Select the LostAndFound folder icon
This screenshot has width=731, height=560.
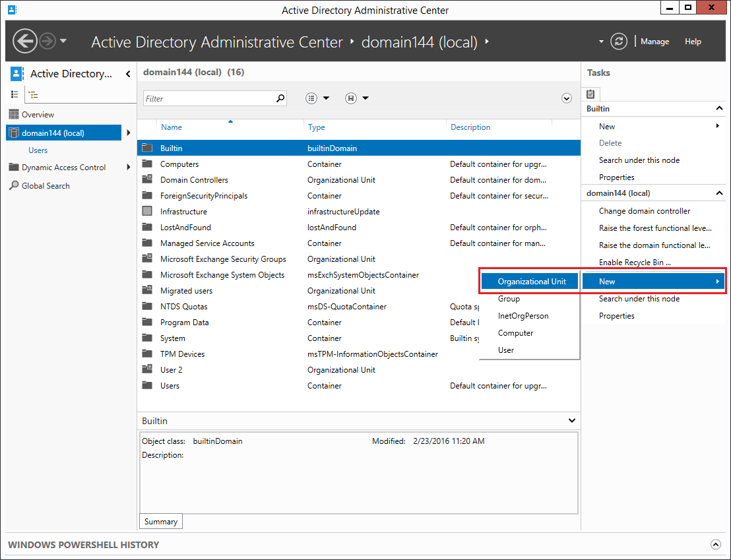[x=147, y=227]
